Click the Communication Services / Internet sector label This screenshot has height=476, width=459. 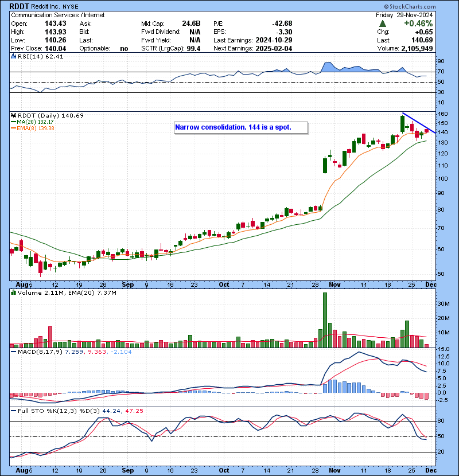(x=54, y=15)
